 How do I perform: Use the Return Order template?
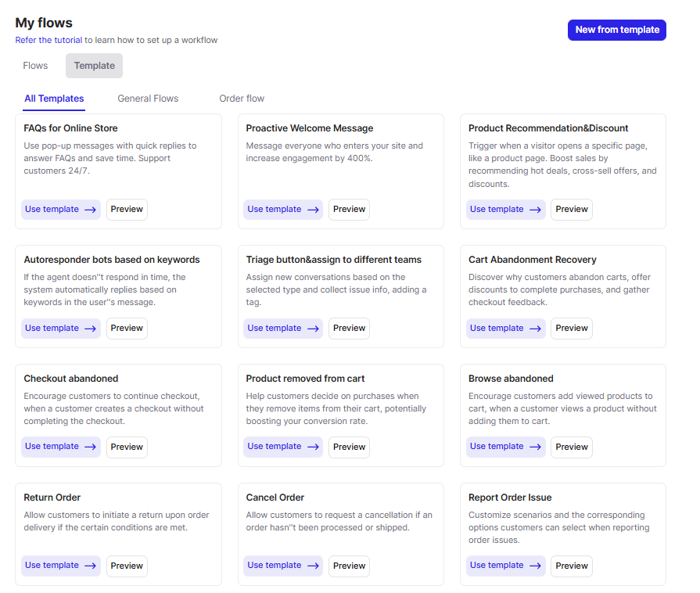pos(61,566)
